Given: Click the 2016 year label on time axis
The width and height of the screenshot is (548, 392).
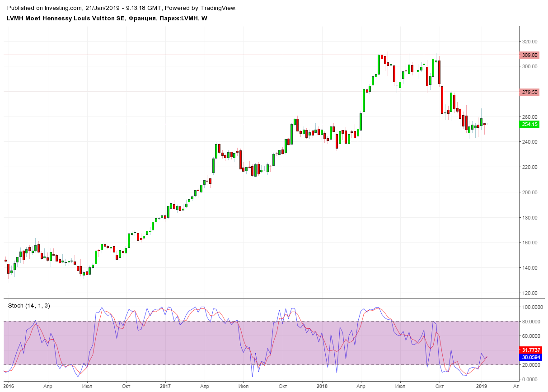Looking at the screenshot, I should pyautogui.click(x=9, y=386).
